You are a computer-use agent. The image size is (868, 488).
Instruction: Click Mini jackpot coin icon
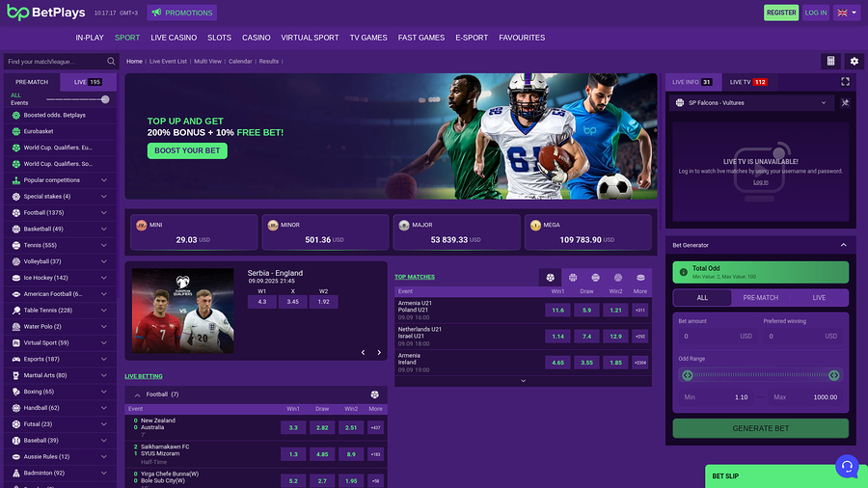pyautogui.click(x=141, y=225)
